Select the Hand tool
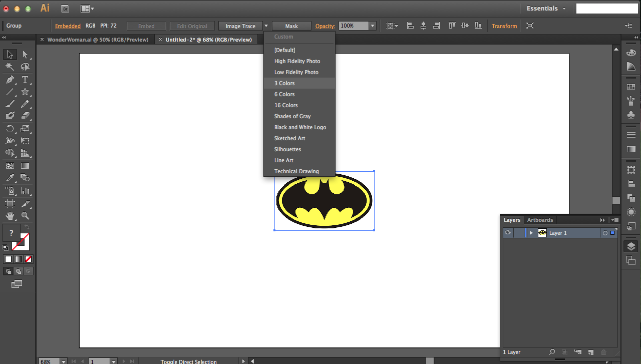This screenshot has width=641, height=364. [x=10, y=216]
